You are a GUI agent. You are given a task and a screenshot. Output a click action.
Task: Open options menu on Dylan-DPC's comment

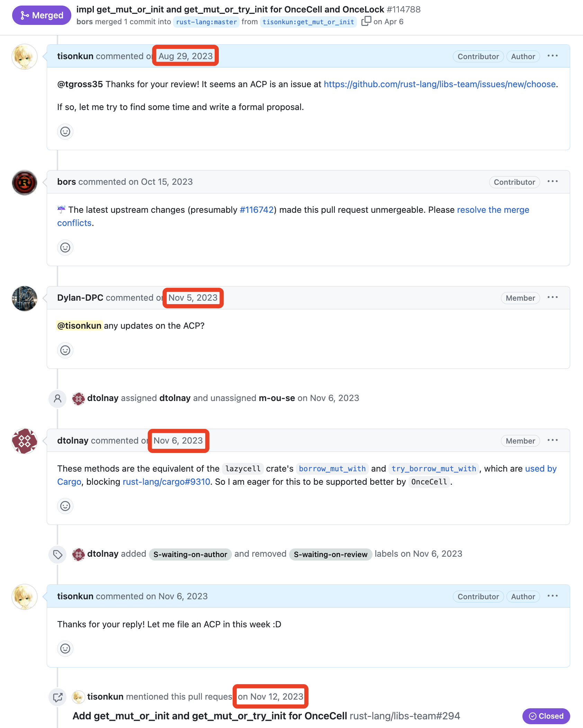point(553,298)
